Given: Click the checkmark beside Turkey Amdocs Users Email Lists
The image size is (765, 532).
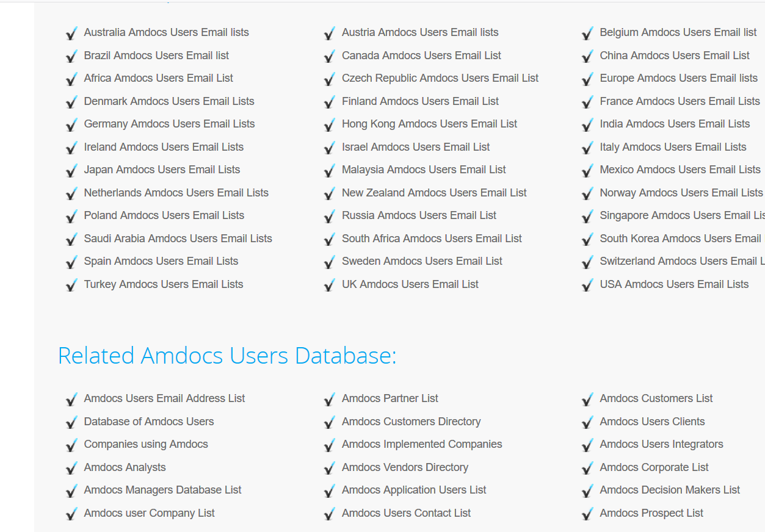Looking at the screenshot, I should pos(71,285).
